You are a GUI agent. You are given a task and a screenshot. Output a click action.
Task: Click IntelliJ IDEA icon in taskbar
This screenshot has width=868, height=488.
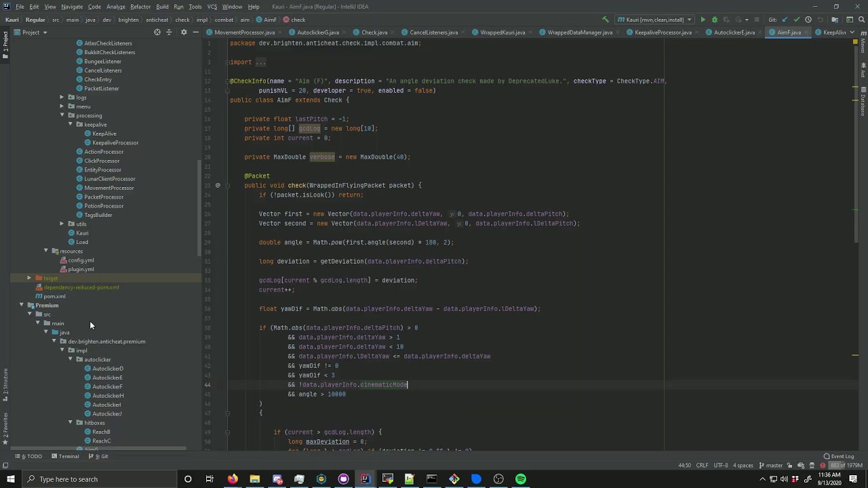[x=365, y=479]
